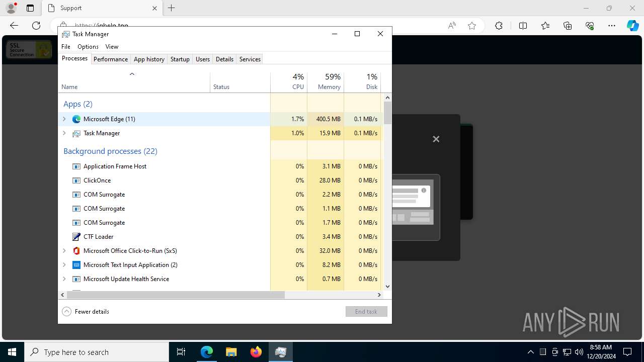Sort by Status column header
This screenshot has height=362, width=644.
point(240,82)
